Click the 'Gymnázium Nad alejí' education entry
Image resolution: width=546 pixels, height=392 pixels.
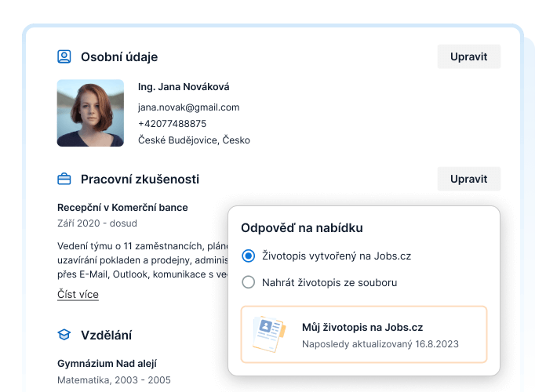[x=107, y=363]
